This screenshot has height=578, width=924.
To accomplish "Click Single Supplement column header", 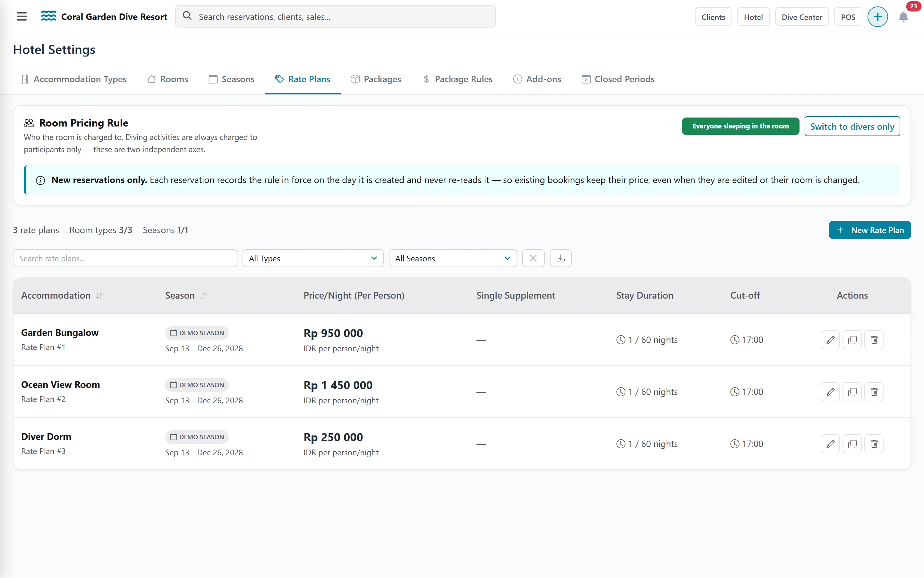I will pyautogui.click(x=516, y=295).
